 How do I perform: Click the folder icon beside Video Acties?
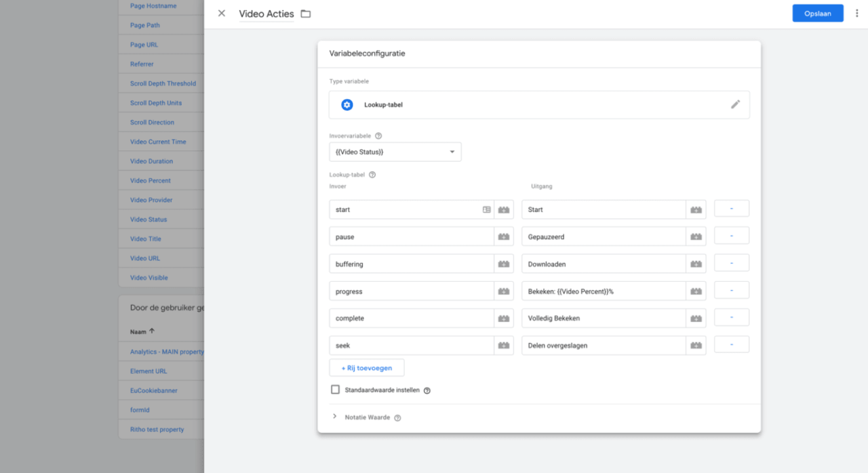click(x=305, y=13)
